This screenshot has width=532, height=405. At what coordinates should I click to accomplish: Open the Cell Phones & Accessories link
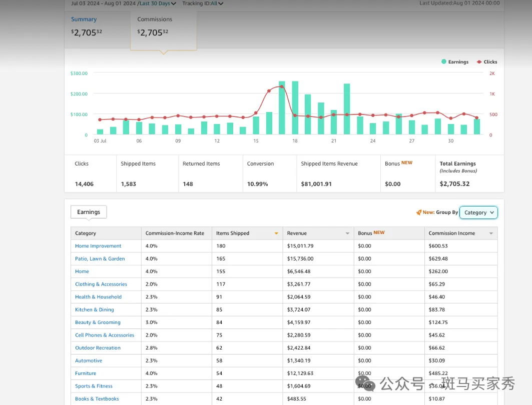pyautogui.click(x=105, y=335)
